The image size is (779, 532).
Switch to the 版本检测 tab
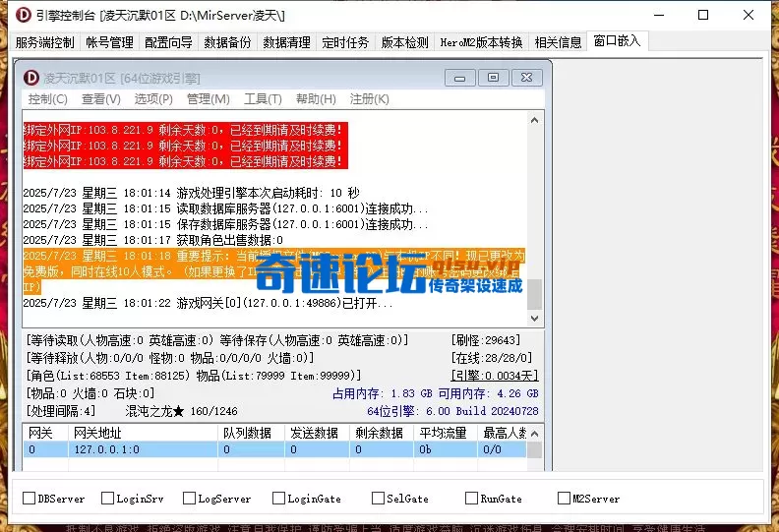(x=404, y=42)
